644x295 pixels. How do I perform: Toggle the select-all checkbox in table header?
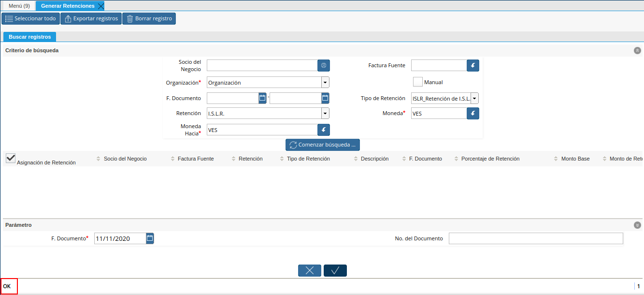(x=11, y=158)
